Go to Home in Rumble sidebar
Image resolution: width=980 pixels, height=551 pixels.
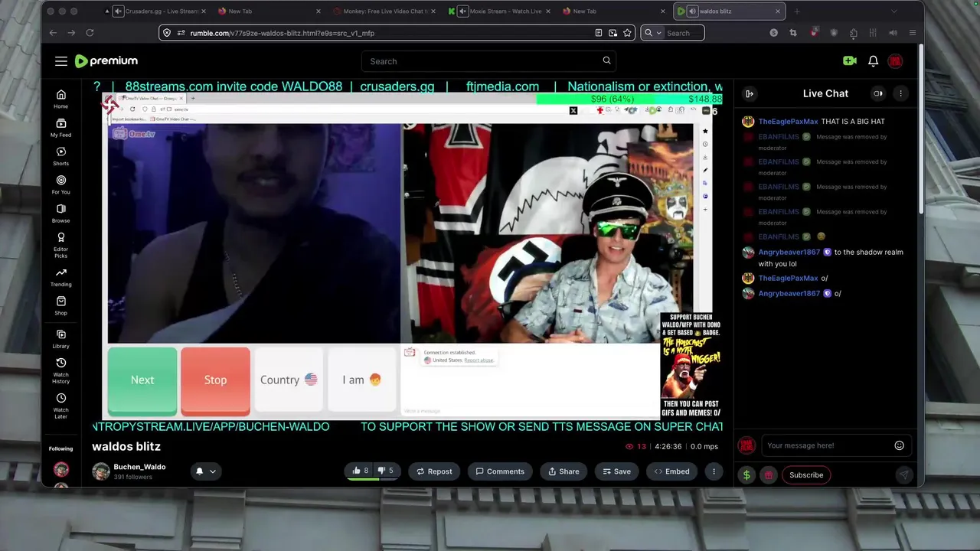[x=60, y=99]
